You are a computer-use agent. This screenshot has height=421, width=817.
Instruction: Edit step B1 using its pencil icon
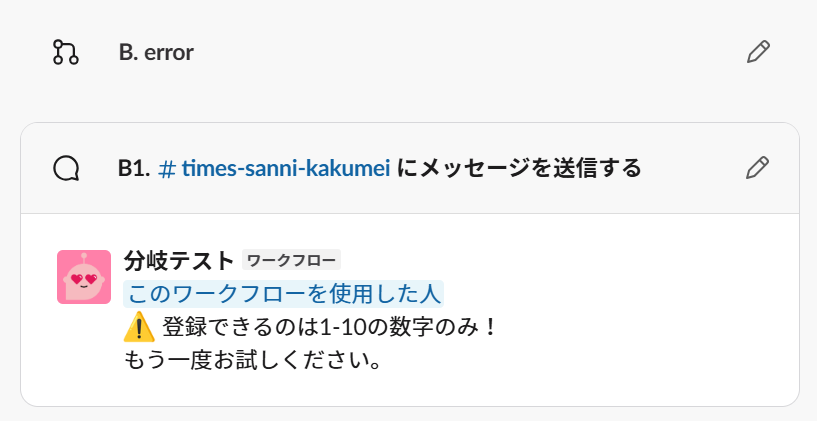(x=758, y=168)
